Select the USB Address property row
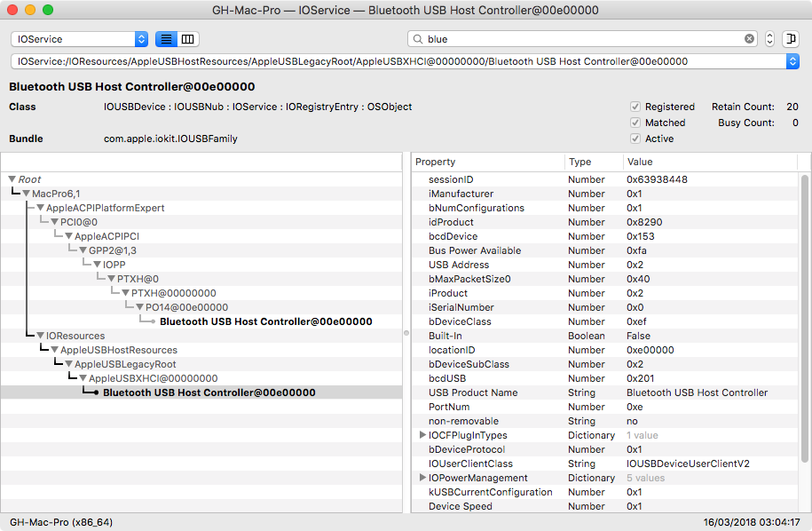Screen dimensions: 812x531 point(605,265)
